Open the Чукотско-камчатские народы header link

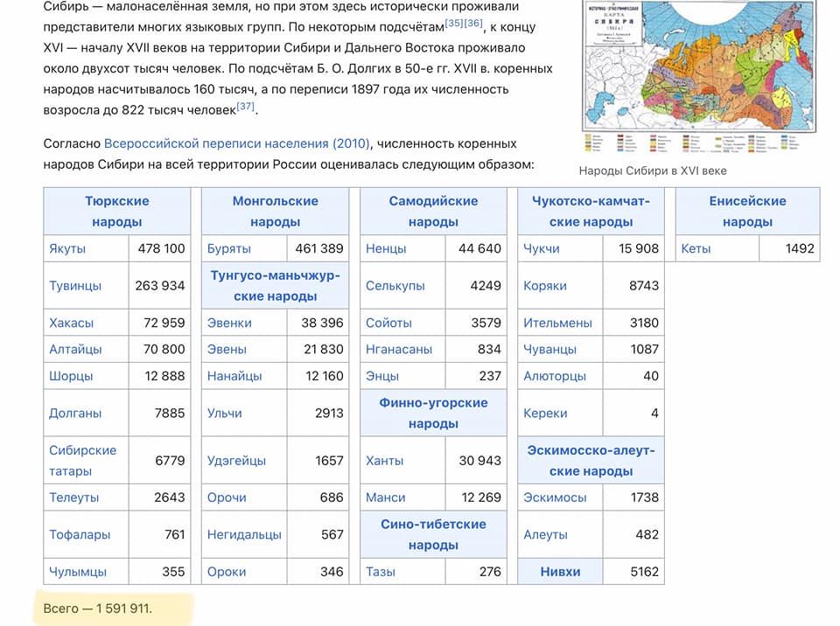[591, 212]
